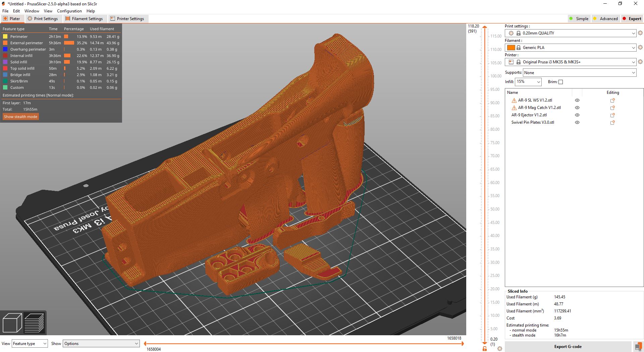This screenshot has width=644, height=352.
Task: Click the vertical slider settings cog icon
Action: 500,349
